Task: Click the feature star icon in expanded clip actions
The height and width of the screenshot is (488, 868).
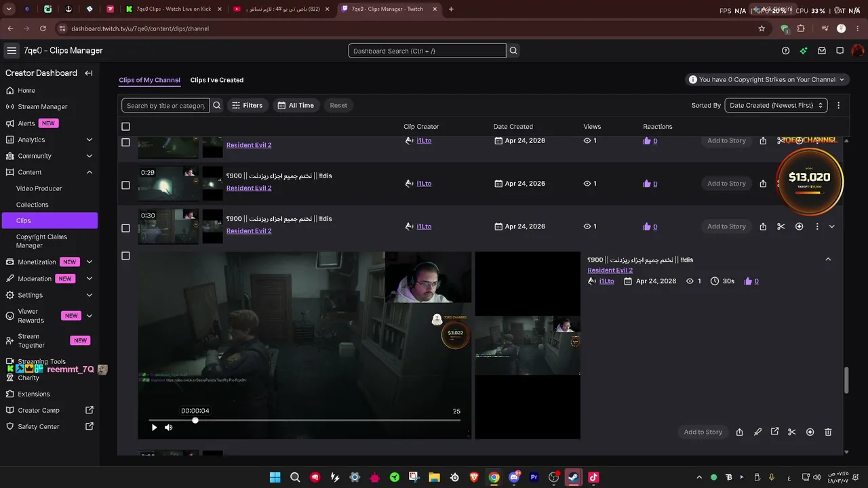Action: pos(810,432)
